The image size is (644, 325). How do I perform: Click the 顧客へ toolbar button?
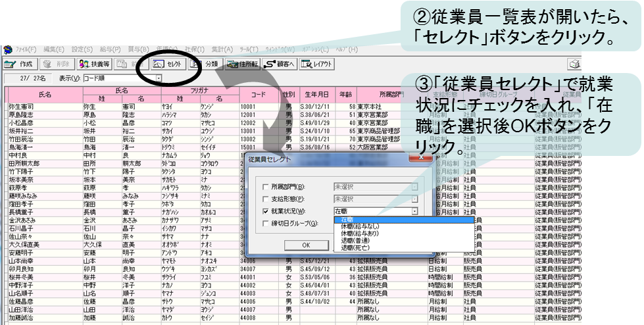click(280, 64)
